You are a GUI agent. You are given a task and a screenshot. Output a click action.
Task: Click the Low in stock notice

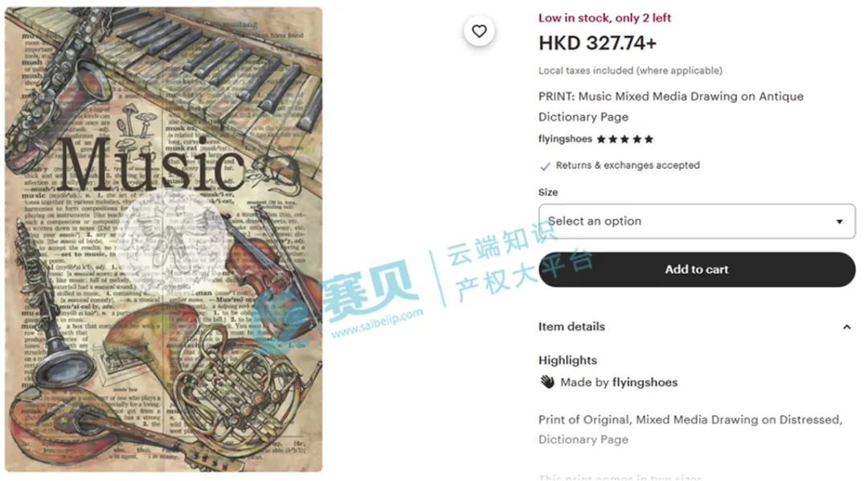click(x=604, y=18)
